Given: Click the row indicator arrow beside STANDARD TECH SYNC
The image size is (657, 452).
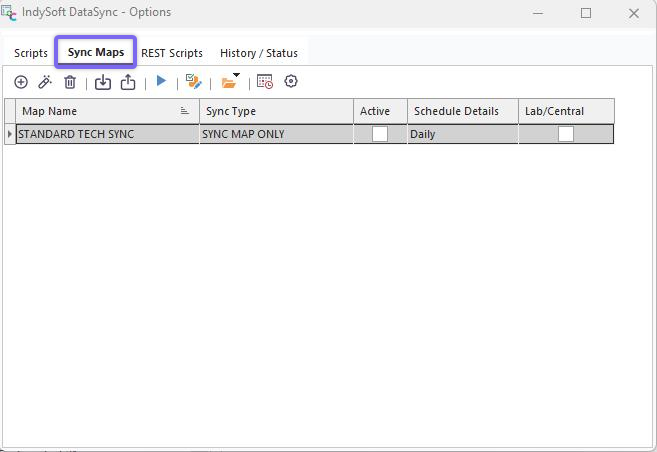Looking at the screenshot, I should click(10, 134).
